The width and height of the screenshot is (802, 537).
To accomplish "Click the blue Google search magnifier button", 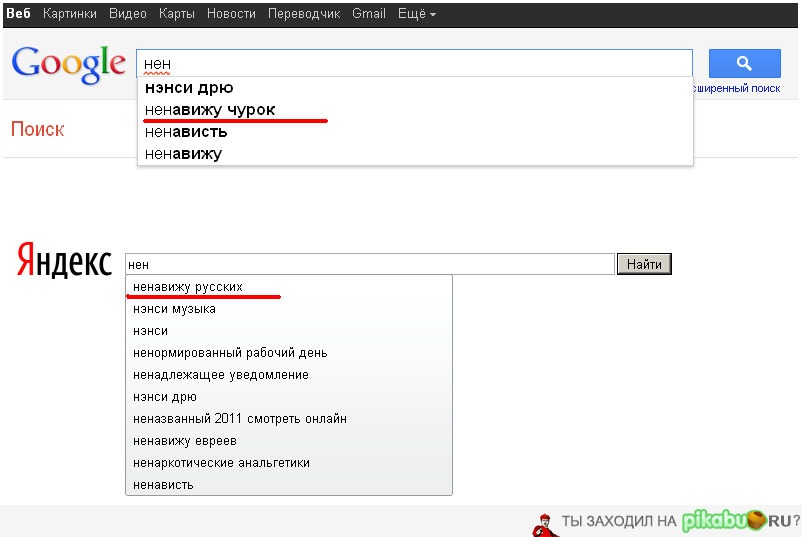I will [x=744, y=63].
